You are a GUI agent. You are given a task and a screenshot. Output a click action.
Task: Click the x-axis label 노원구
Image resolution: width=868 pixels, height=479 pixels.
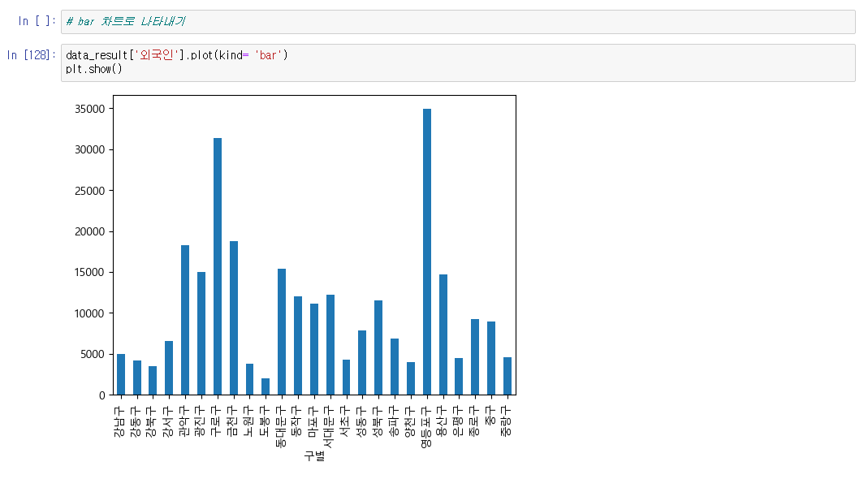coord(249,422)
